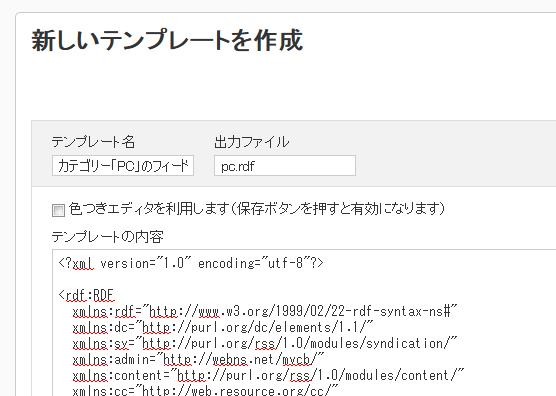The height and width of the screenshot is (396, 556).
Task: Click the テンプレート名 label
Action: 93,142
